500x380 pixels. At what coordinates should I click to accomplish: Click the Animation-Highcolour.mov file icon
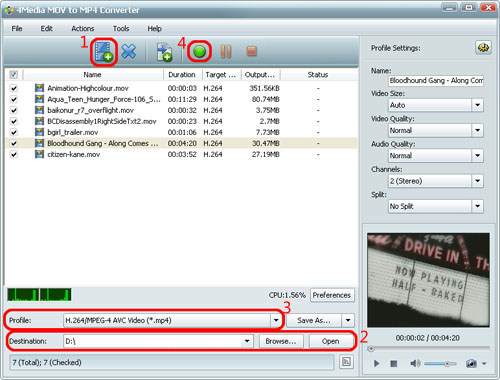click(39, 88)
